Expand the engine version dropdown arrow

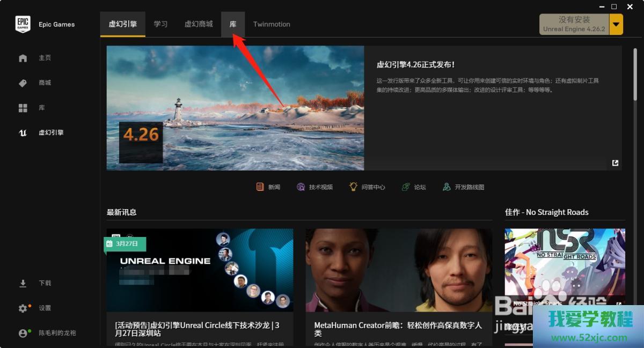pyautogui.click(x=616, y=24)
